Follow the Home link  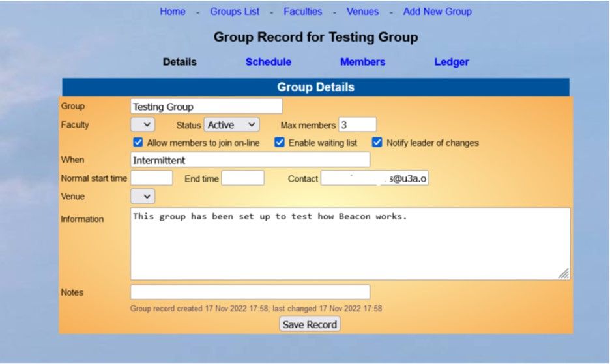173,12
